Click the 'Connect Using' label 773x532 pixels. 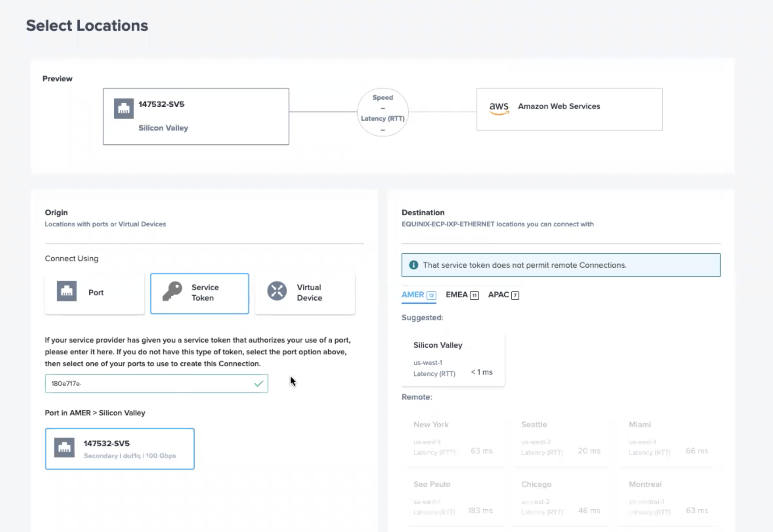pos(71,259)
